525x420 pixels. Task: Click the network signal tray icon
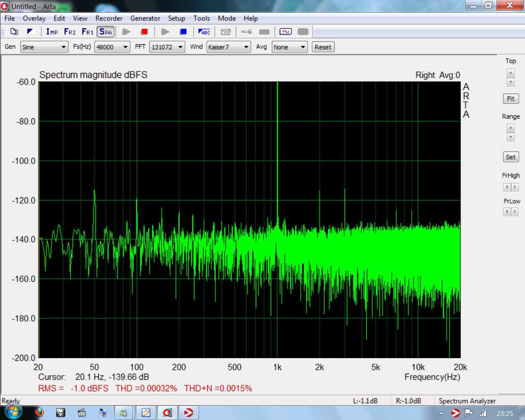(483, 413)
